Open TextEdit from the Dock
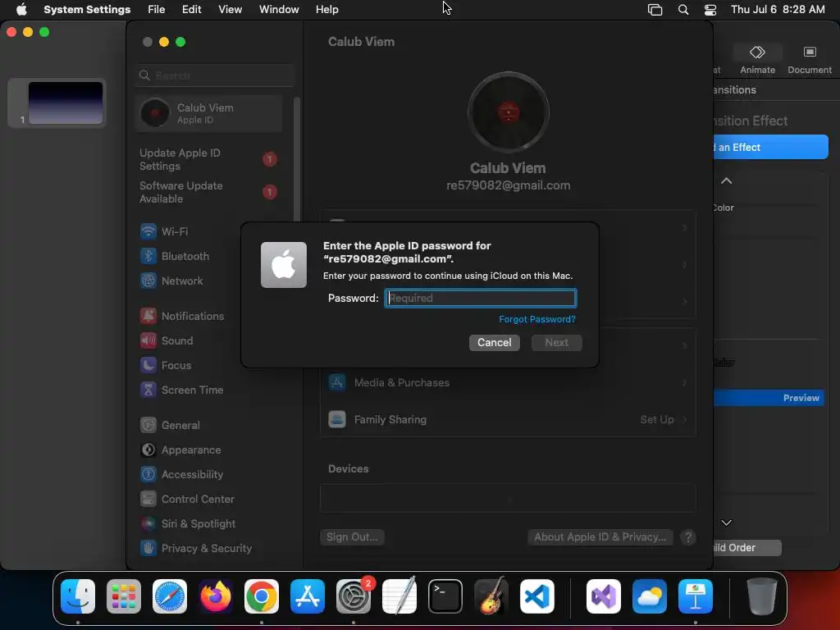Viewport: 840px width, 630px height. (x=399, y=596)
